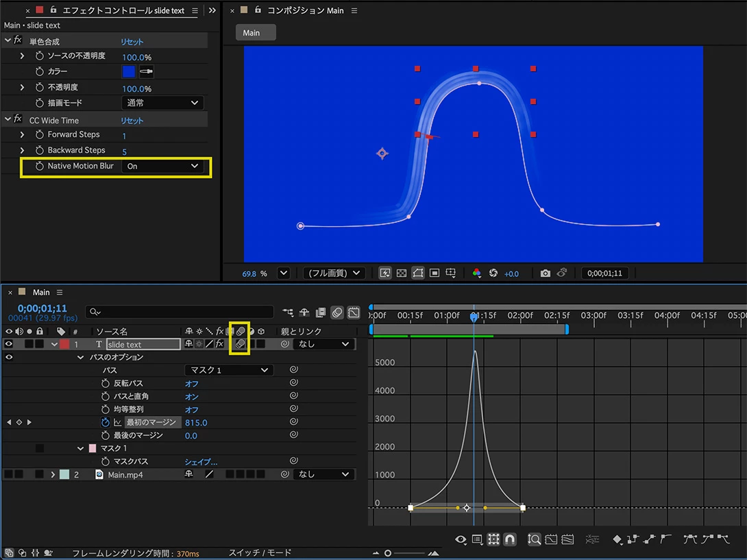Click リセット link for CC Wide Time
The height and width of the screenshot is (560, 747).
[x=132, y=121]
